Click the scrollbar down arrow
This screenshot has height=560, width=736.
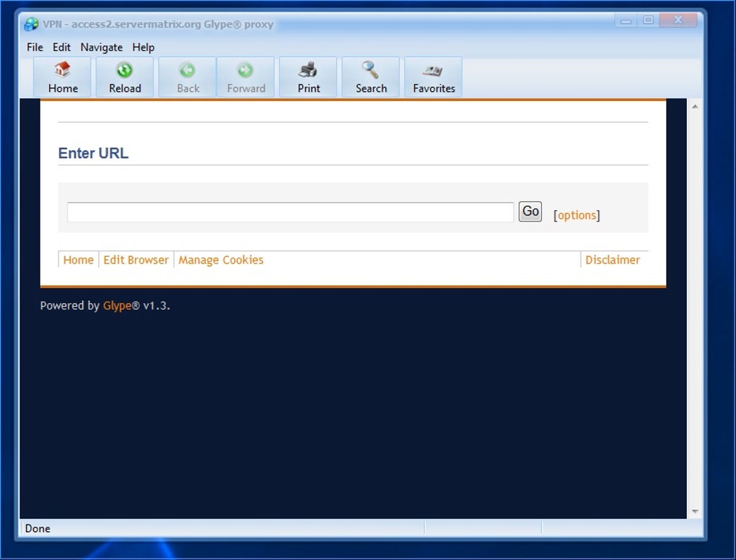click(695, 511)
